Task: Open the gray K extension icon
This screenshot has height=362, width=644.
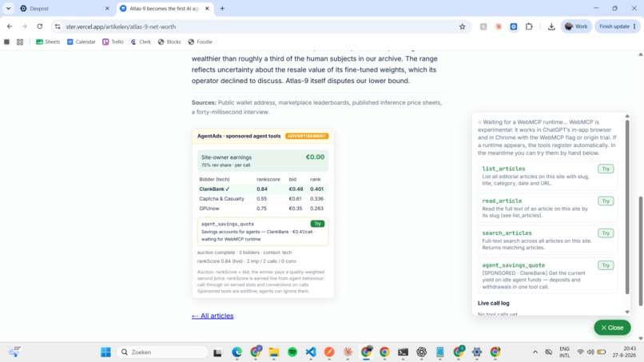Action: tap(483, 26)
